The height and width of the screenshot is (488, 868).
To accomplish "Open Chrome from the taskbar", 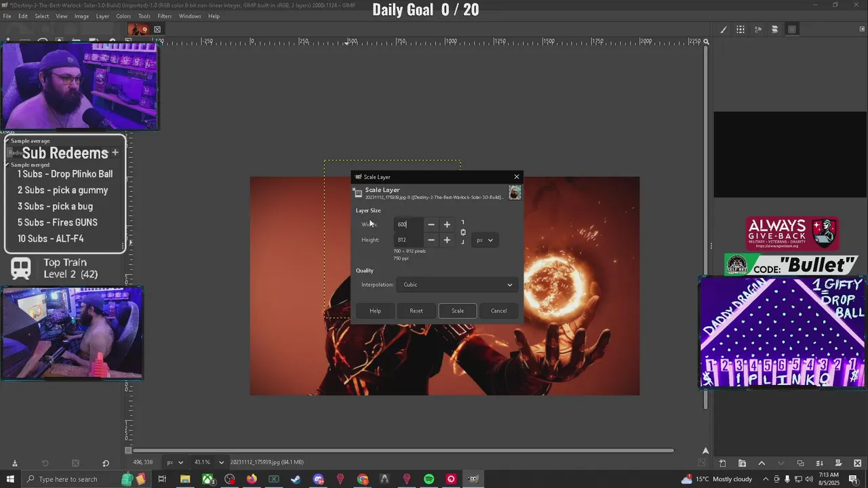I will point(363,479).
